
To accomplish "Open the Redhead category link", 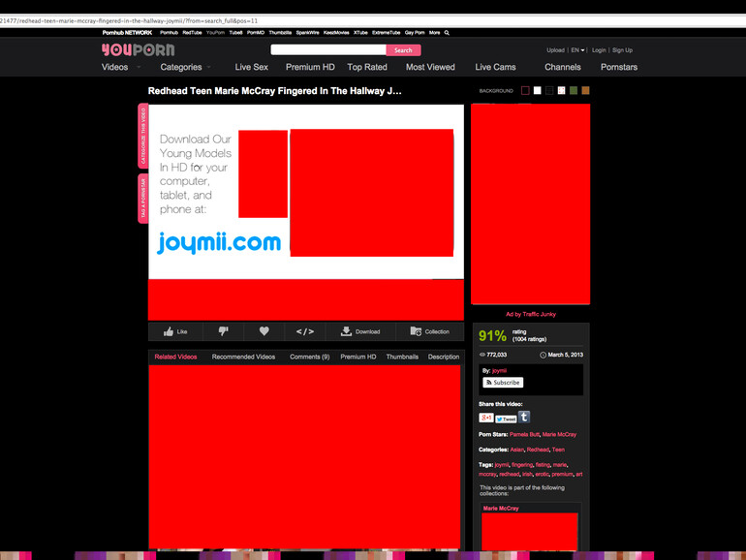I will point(538,450).
